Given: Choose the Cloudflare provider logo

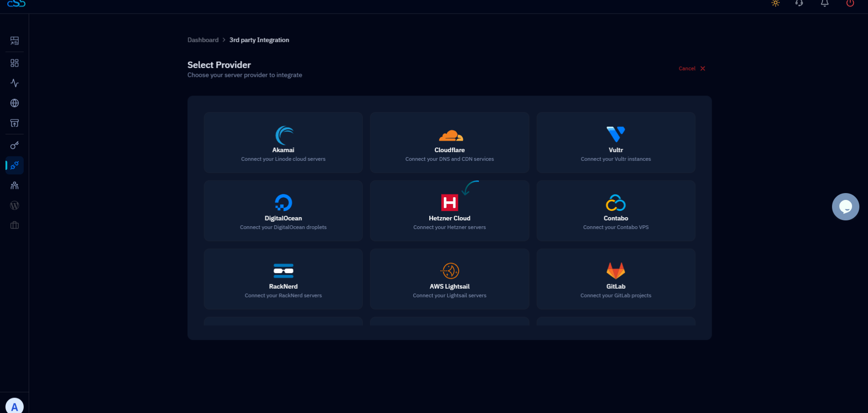Looking at the screenshot, I should pos(450,135).
